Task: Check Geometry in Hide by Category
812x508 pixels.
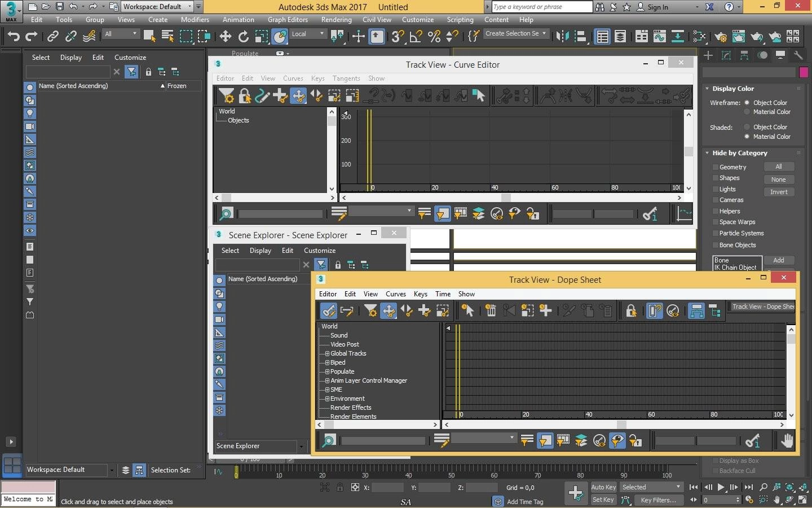Action: pos(715,167)
